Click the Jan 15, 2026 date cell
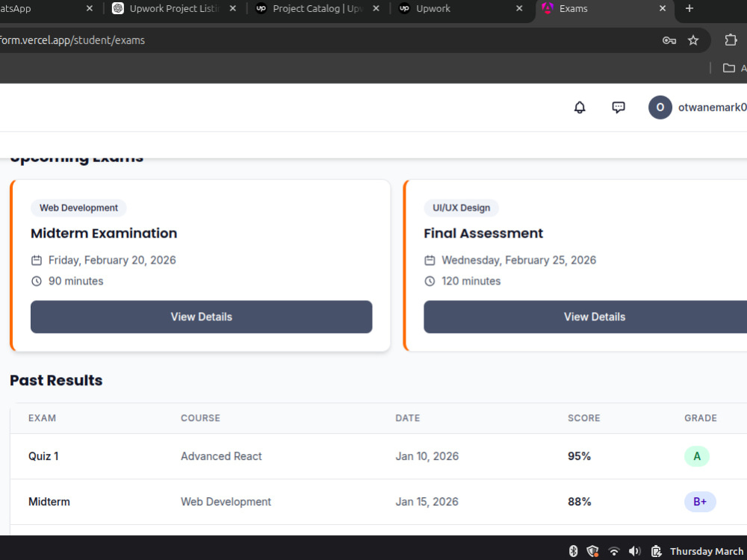 427,502
